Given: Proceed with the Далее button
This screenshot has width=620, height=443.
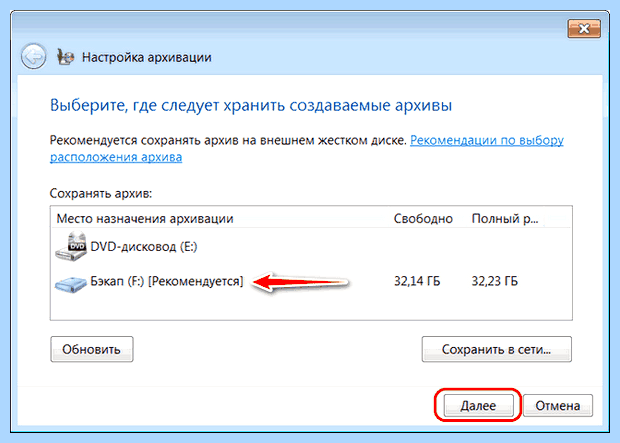Looking at the screenshot, I should pos(478,405).
